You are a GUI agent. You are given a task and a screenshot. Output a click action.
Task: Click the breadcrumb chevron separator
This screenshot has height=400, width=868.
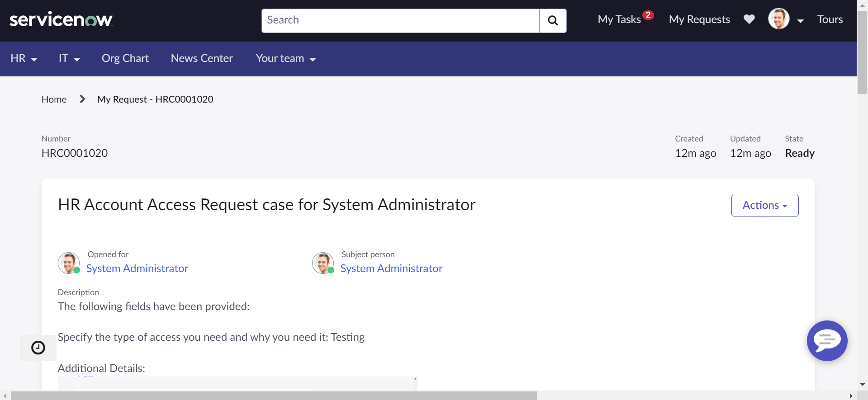coord(82,99)
